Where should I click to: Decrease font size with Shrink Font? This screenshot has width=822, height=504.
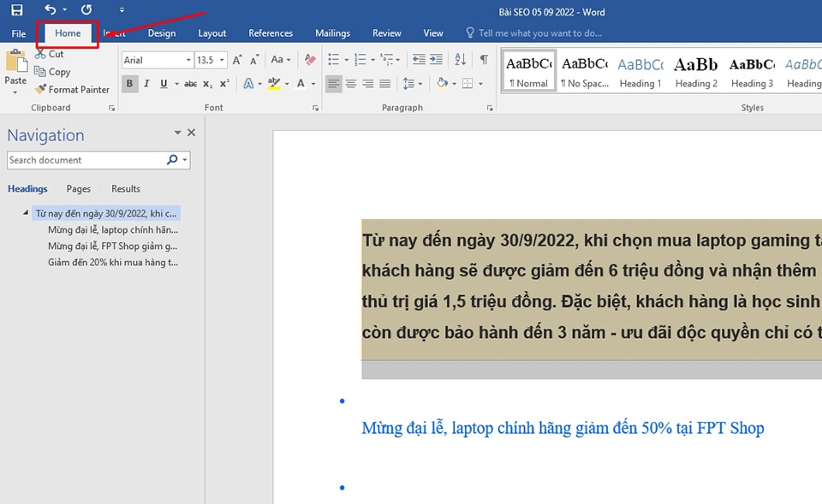pyautogui.click(x=255, y=60)
